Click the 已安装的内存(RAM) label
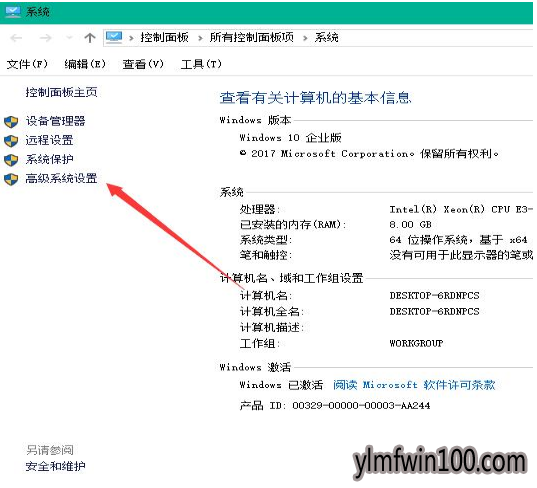This screenshot has height=488, width=537. [x=293, y=224]
